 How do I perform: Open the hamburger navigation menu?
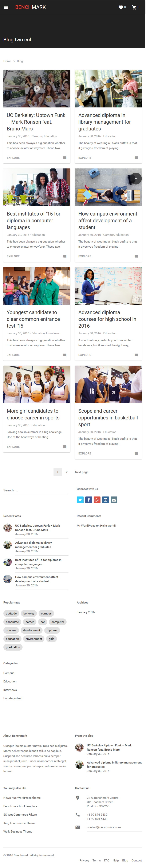click(6, 7)
